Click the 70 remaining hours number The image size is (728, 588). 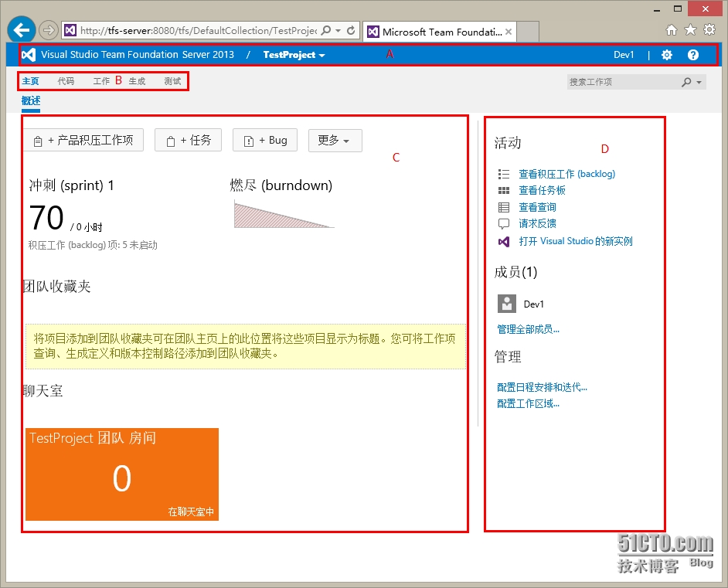tap(46, 218)
